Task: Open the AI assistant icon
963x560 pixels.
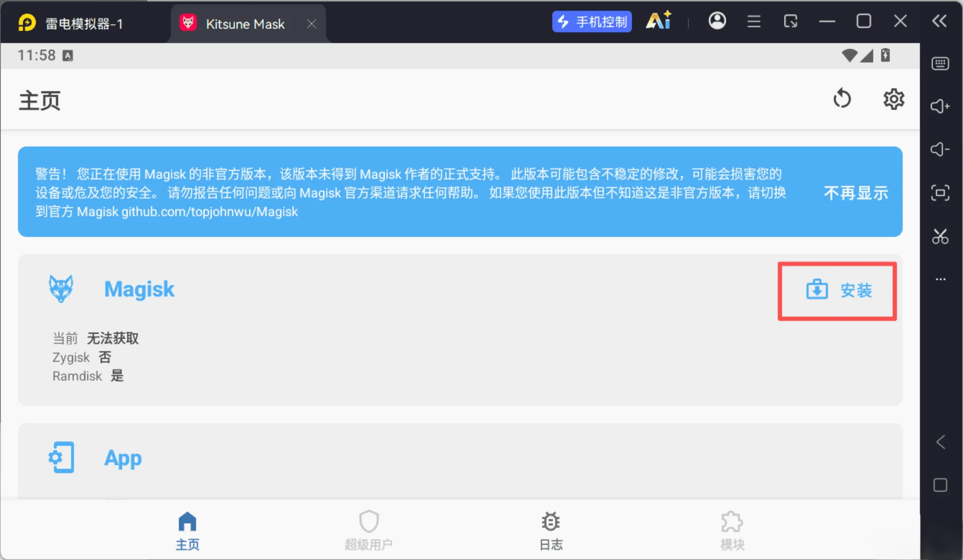Action: click(659, 21)
